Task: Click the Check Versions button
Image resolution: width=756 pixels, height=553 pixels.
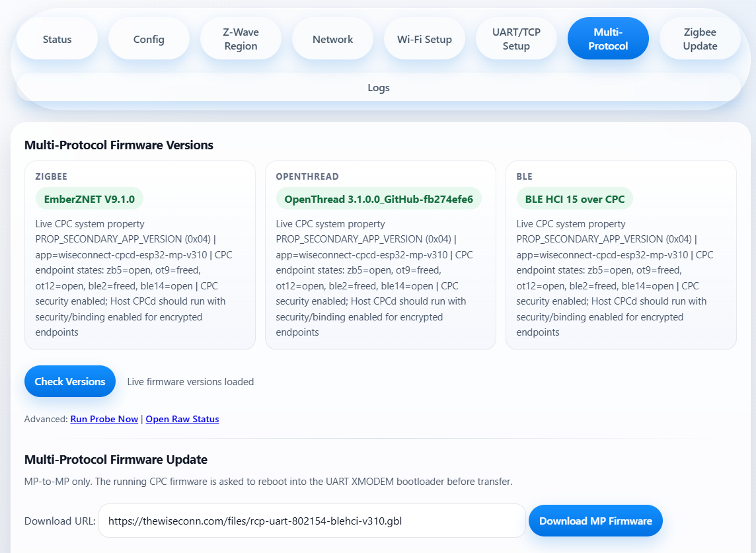Action: [x=70, y=381]
